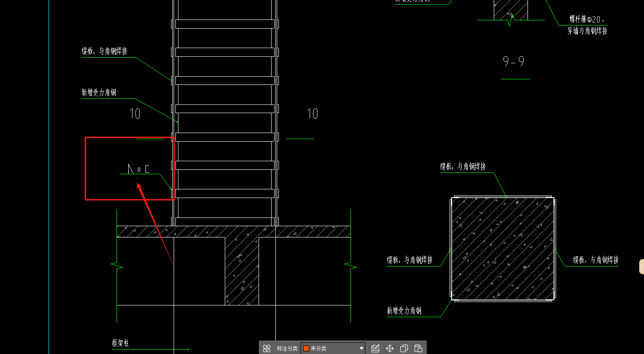644x354 pixels.
Task: Click the paste icon in bottom toolbar
Action: point(418,348)
